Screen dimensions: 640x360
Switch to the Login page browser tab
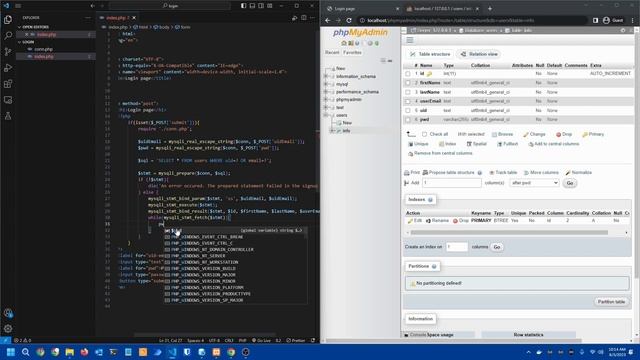pos(362,9)
